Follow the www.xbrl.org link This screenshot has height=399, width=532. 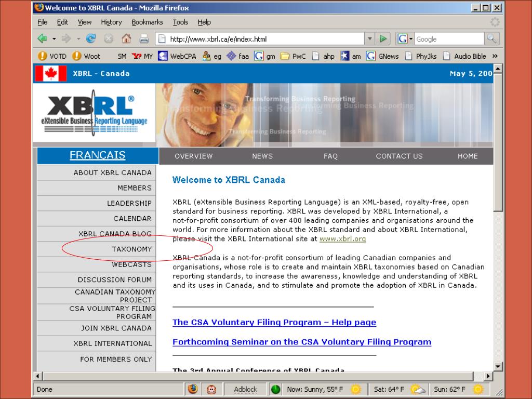(343, 239)
